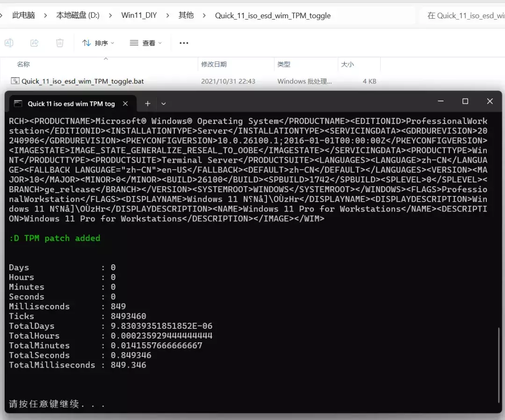Screen dimensions: 505x420
Task: Close the terminal tab
Action: [125, 104]
